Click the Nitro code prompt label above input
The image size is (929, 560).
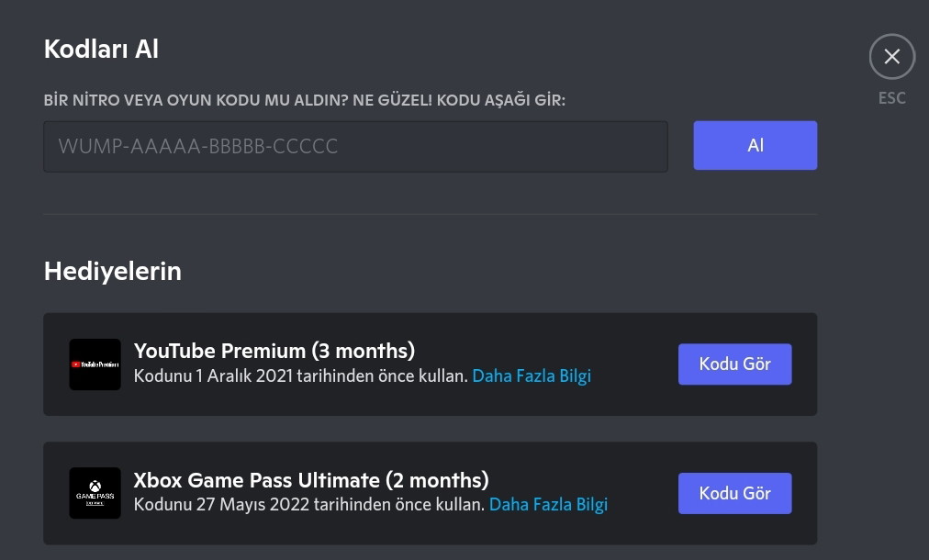(x=304, y=100)
